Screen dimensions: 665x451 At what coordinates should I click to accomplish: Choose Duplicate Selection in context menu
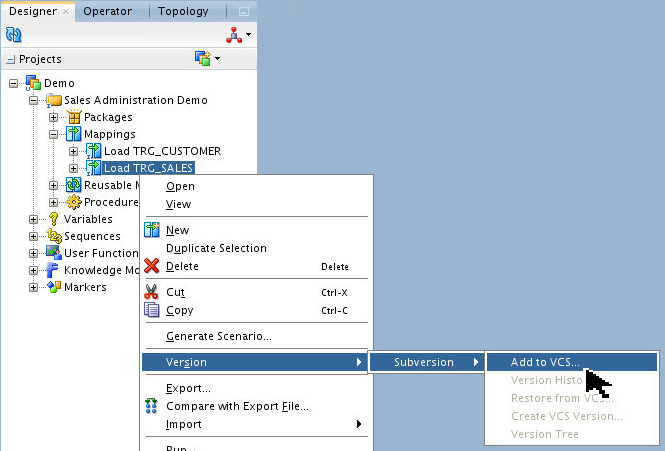(x=257, y=248)
